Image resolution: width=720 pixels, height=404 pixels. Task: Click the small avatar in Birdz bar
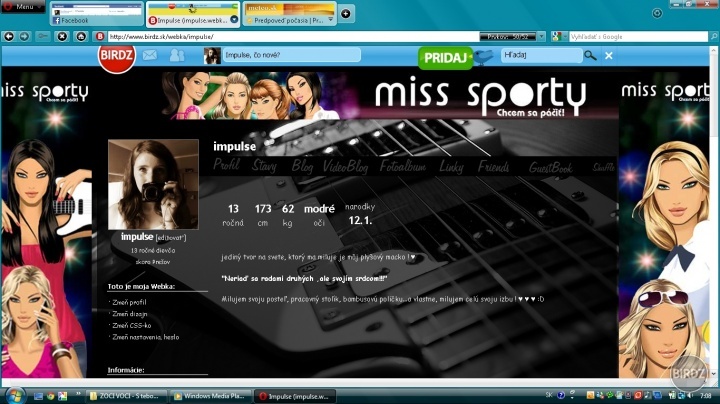pyautogui.click(x=212, y=56)
